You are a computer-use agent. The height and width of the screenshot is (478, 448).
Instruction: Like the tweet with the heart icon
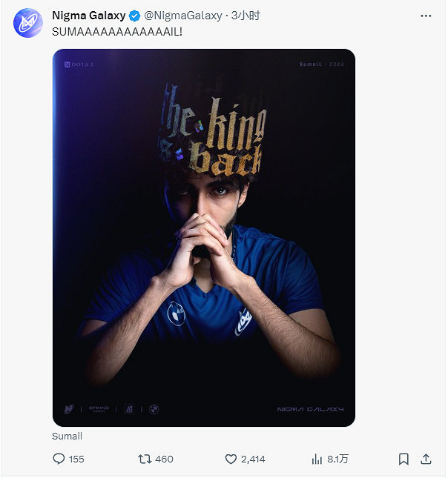[231, 459]
